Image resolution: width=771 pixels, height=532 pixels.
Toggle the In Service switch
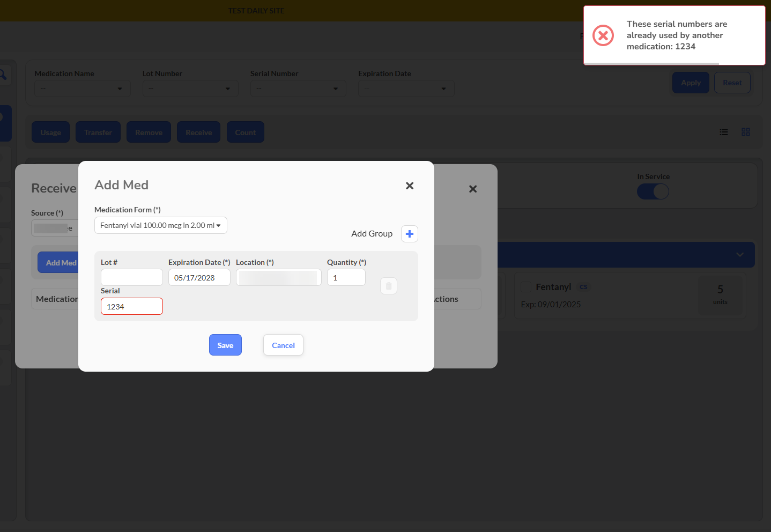[653, 191]
